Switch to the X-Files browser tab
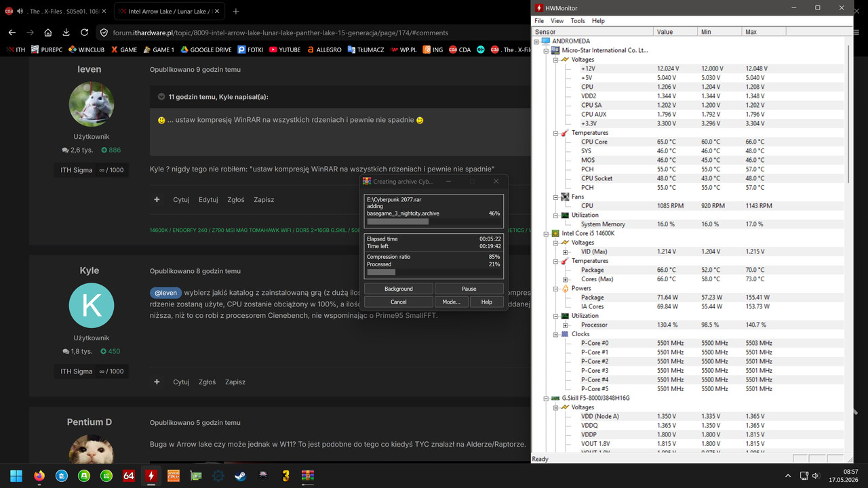The image size is (868, 488). [x=54, y=12]
